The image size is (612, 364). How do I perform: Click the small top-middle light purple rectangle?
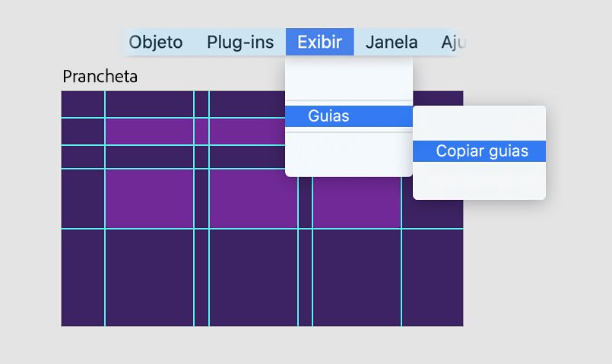247,131
